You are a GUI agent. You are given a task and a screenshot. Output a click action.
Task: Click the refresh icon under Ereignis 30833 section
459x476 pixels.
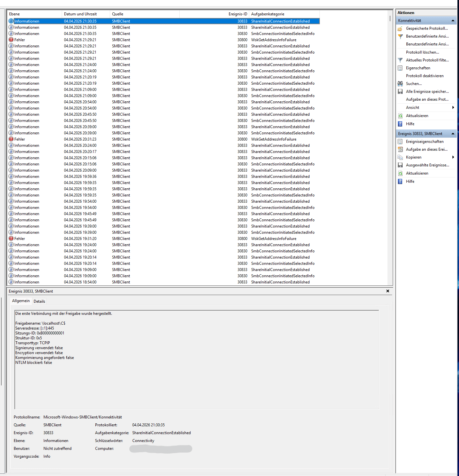[400, 173]
